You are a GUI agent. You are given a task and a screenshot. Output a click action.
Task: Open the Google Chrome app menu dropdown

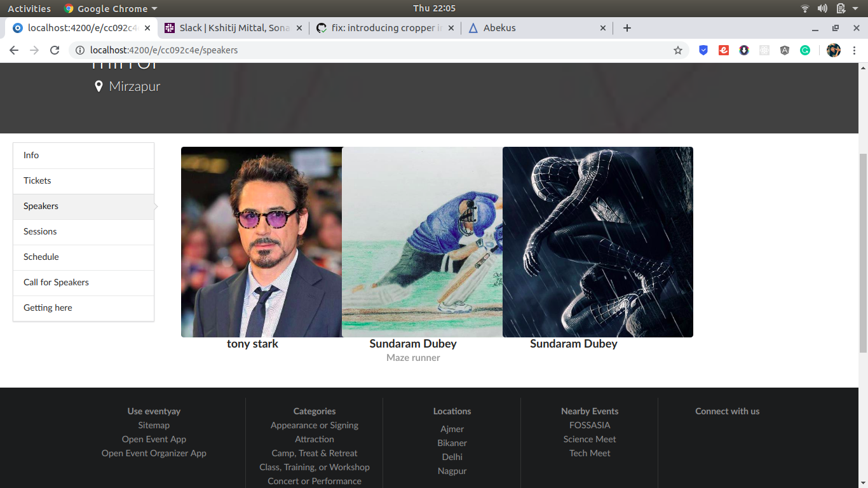[x=111, y=9]
